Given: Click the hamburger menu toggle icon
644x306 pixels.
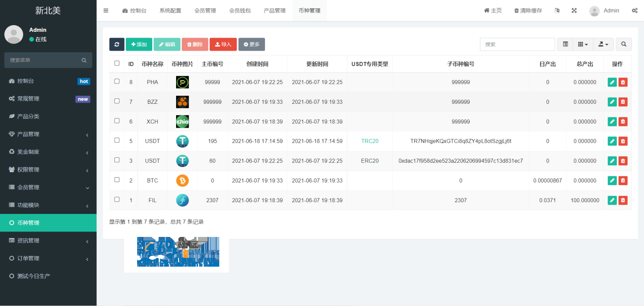Looking at the screenshot, I should pyautogui.click(x=106, y=10).
